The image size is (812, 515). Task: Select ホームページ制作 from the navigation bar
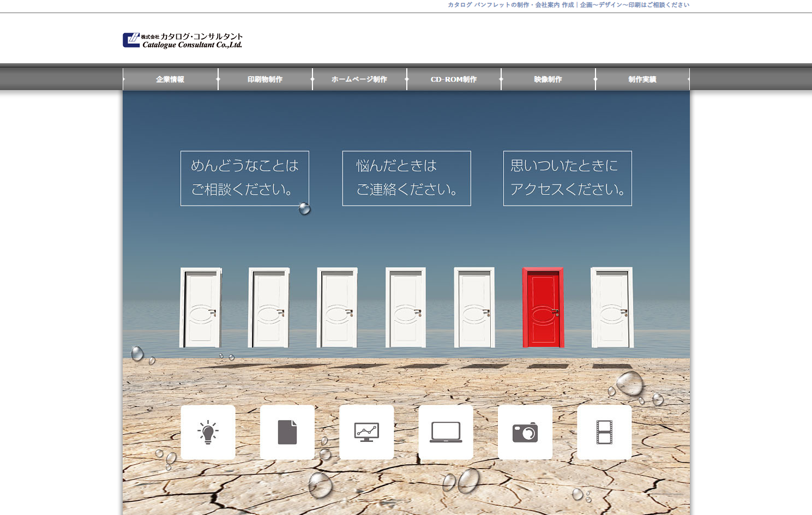(359, 79)
